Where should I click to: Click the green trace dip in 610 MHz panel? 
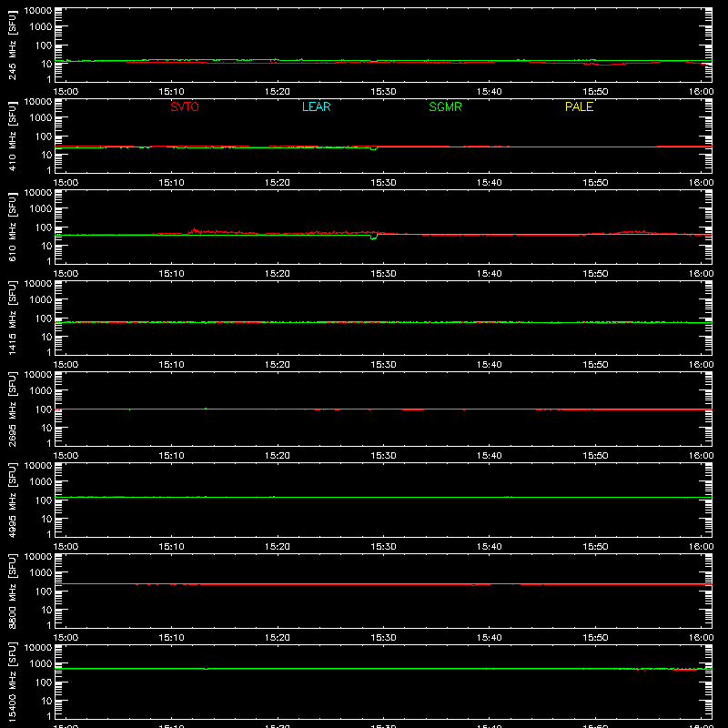(373, 238)
